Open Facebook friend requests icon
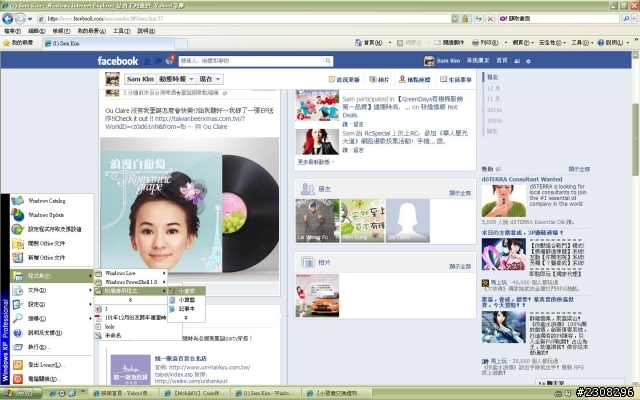 147,61
